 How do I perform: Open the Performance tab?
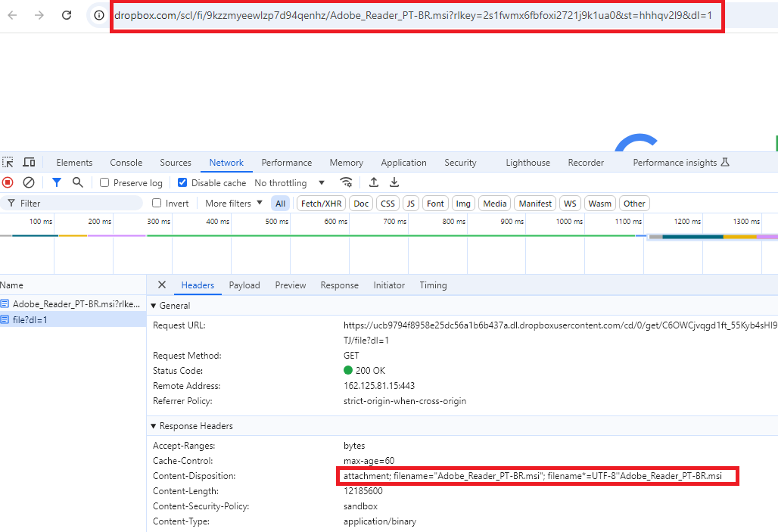click(x=286, y=162)
